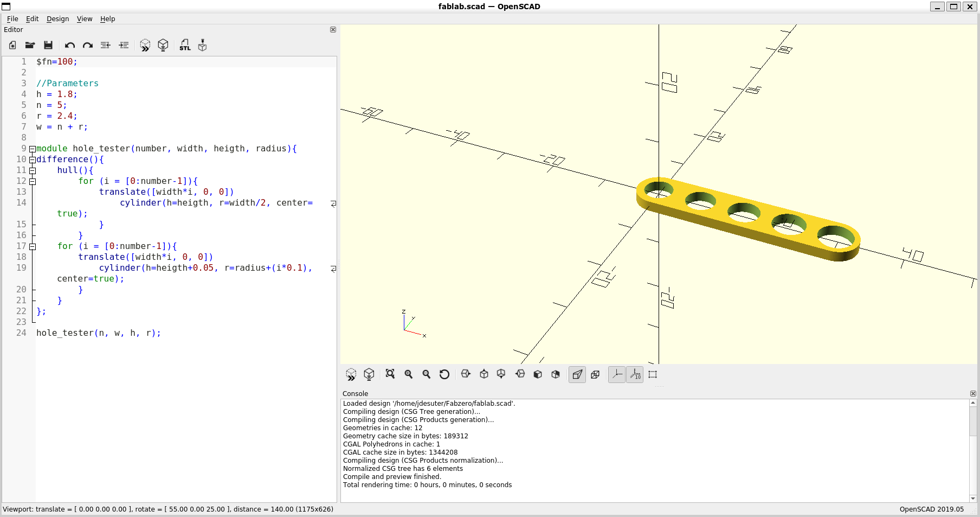980x517 pixels.
Task: Switch to the Back view
Action: coord(556,374)
